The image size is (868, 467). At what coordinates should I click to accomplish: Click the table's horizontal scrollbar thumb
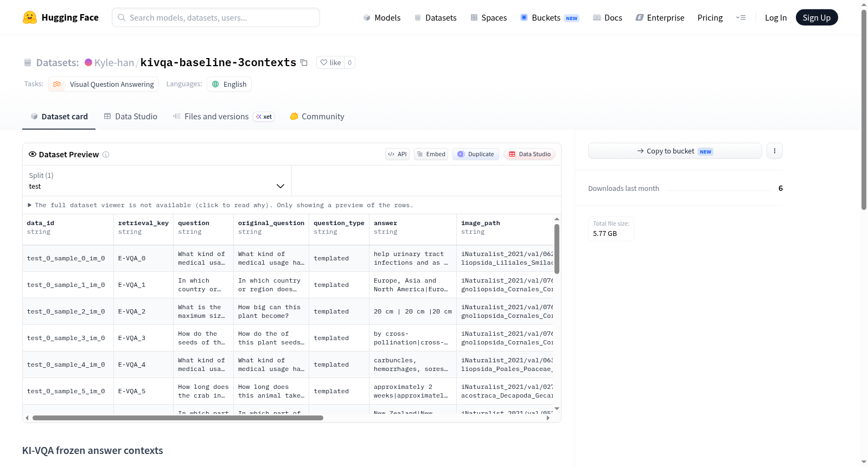coord(178,418)
